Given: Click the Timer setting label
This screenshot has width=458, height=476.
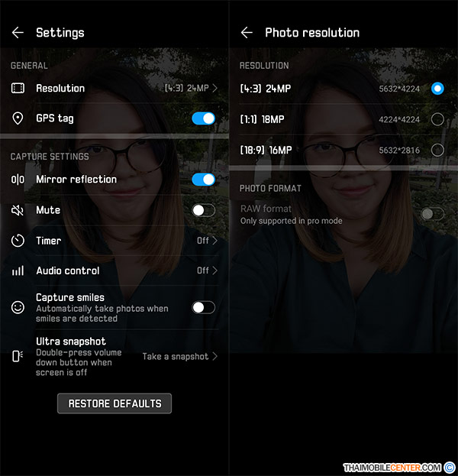Looking at the screenshot, I should (49, 241).
